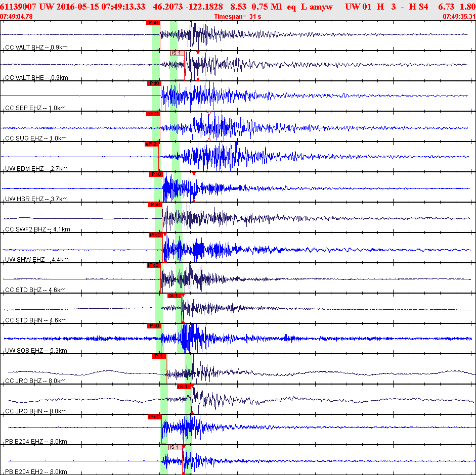Screen dimensions: 476x475
Task: Select the origin time 07:49:13.33 in the header
Action: 123,7
